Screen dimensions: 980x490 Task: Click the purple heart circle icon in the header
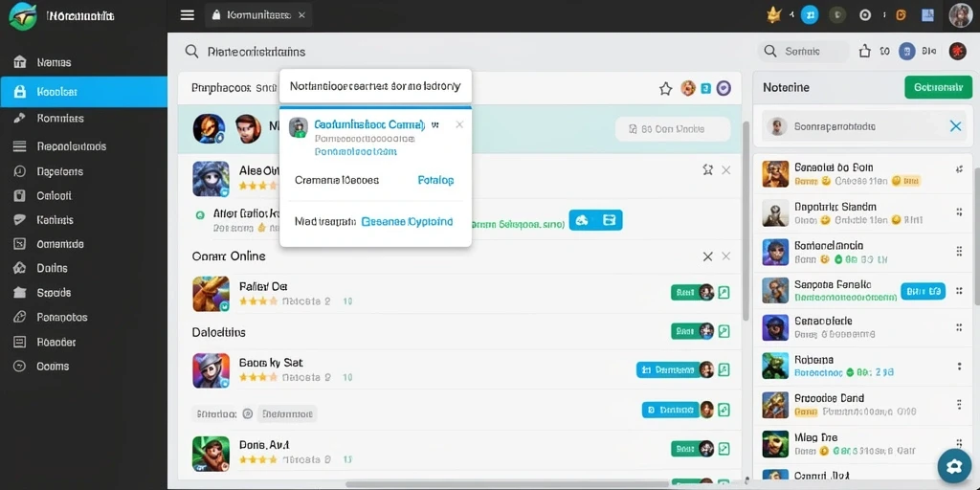coord(724,89)
